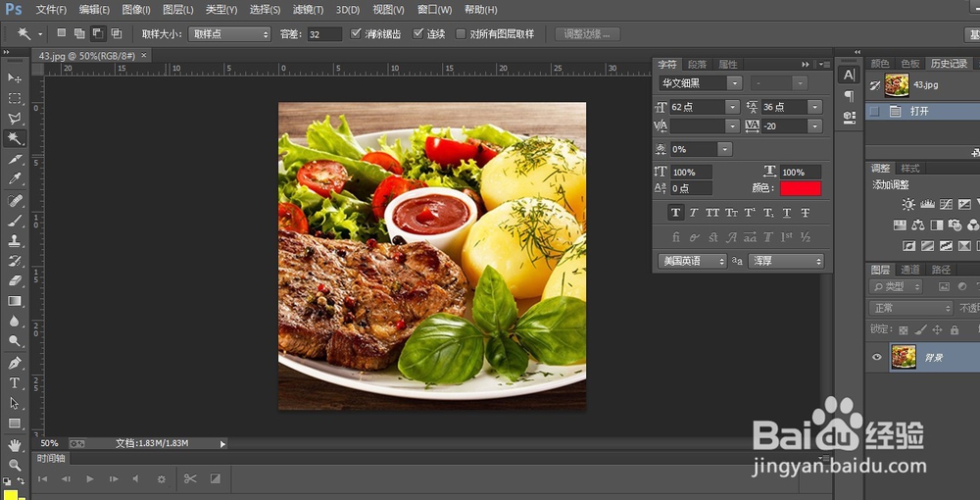Select the Clone Stamp tool
The width and height of the screenshot is (980, 500).
(x=15, y=240)
